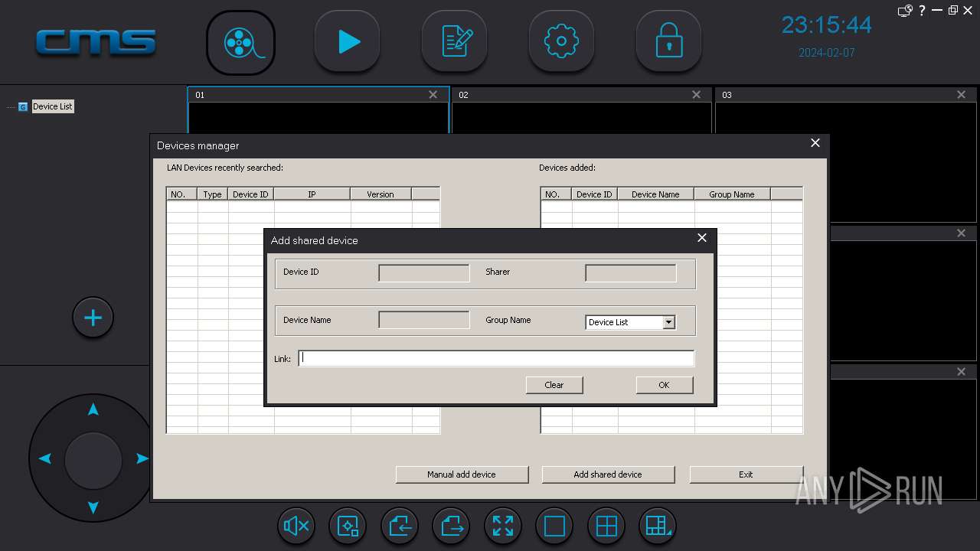Image resolution: width=980 pixels, height=551 pixels.
Task: Click Group Name column header
Action: click(x=732, y=194)
